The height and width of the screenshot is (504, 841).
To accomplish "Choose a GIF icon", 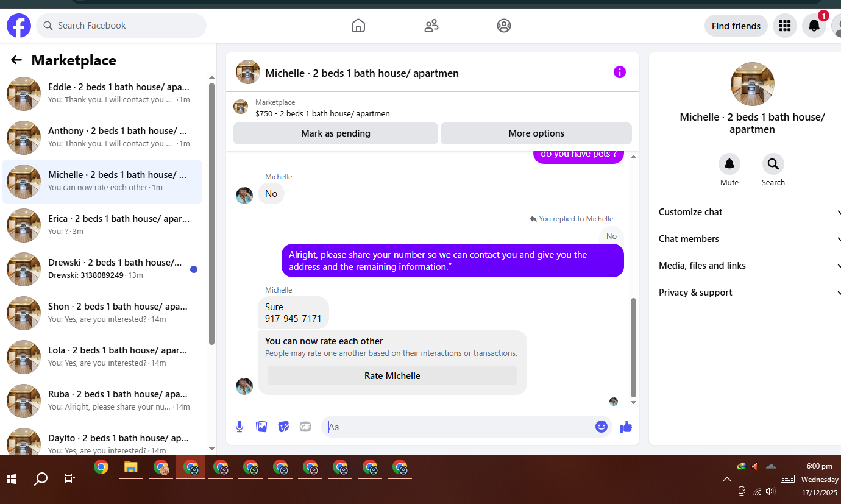I will (x=305, y=427).
